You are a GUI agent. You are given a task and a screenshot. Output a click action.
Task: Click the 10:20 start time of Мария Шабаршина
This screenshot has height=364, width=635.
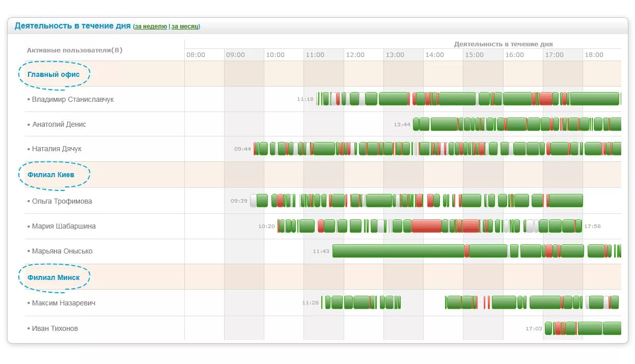pos(267,226)
